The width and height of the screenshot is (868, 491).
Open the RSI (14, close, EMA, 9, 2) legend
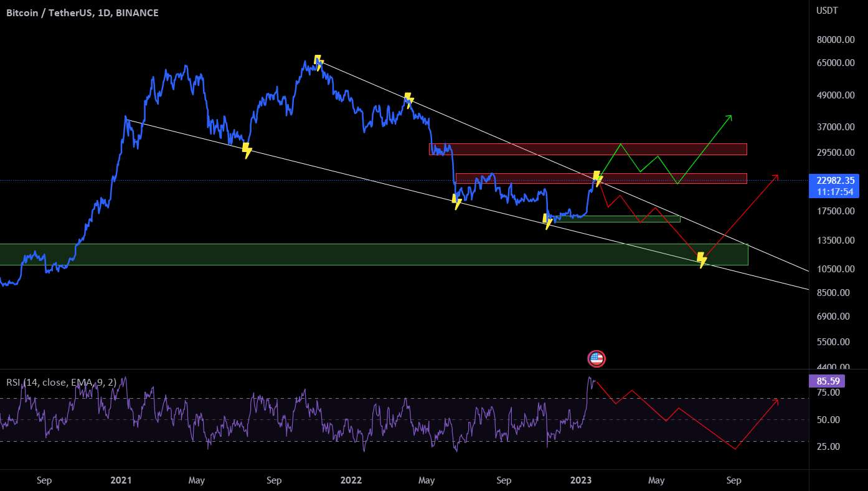pos(62,382)
